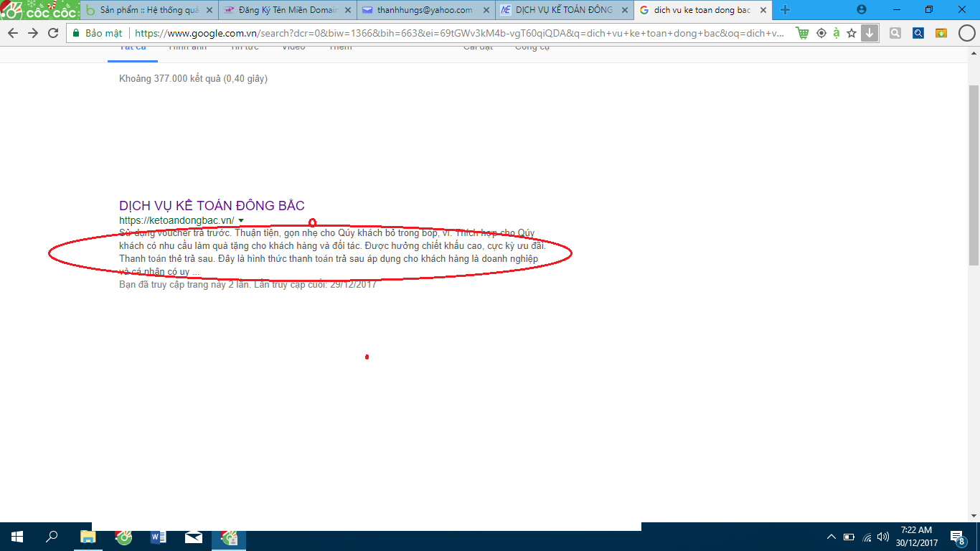Screen dimensions: 980x551
Task: Click the location target icon in address bar
Action: point(821,33)
